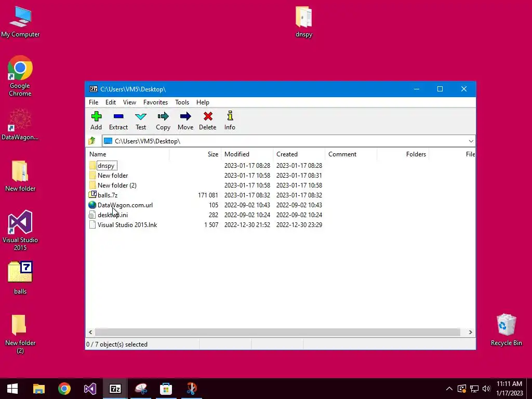Sort by Folders column header

(403, 154)
